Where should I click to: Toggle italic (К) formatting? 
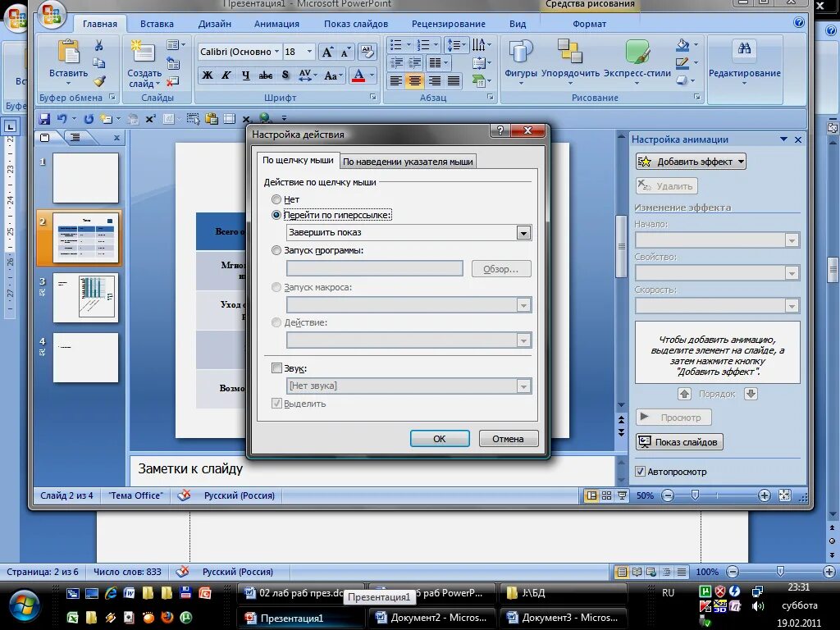tap(226, 75)
